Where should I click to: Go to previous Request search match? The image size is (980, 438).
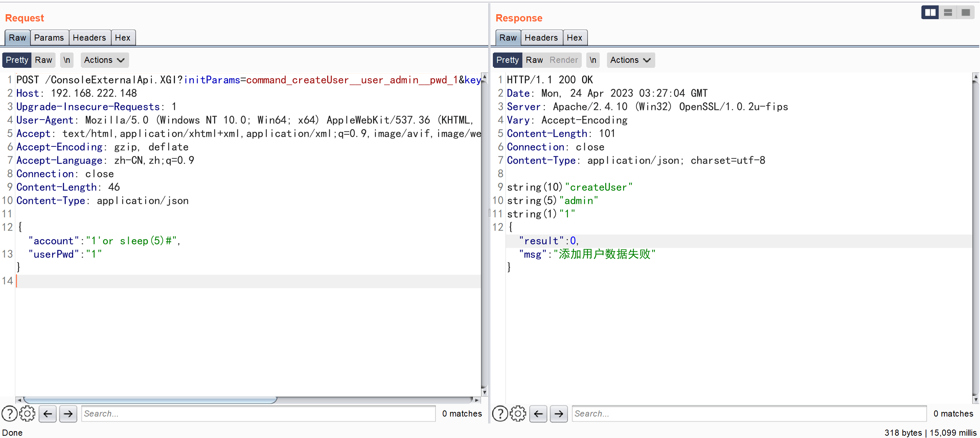point(48,413)
